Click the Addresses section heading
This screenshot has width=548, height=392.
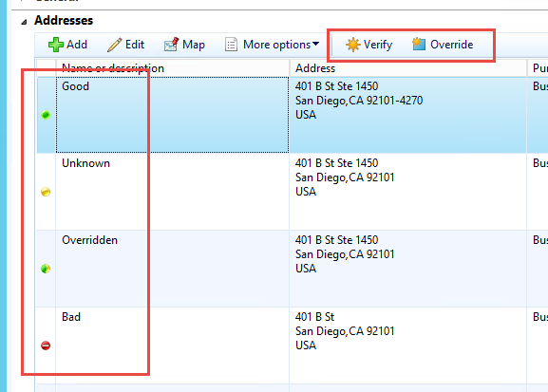point(64,20)
